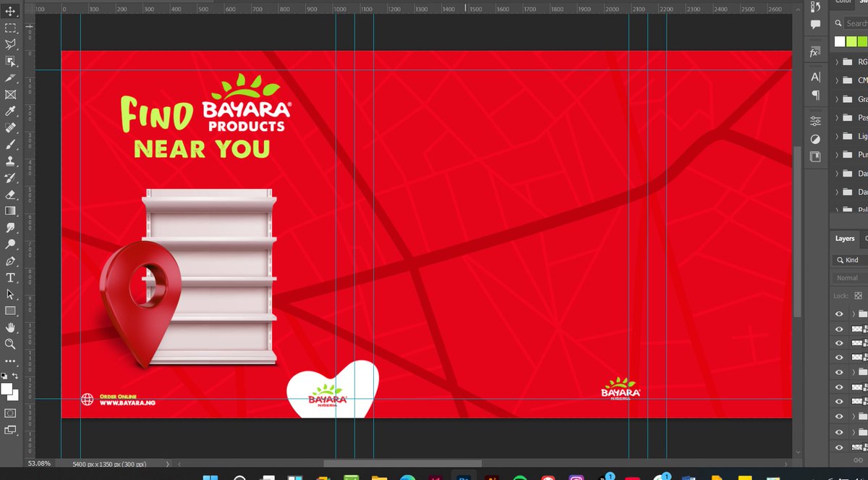Open status bar document info arrow menu

167,464
